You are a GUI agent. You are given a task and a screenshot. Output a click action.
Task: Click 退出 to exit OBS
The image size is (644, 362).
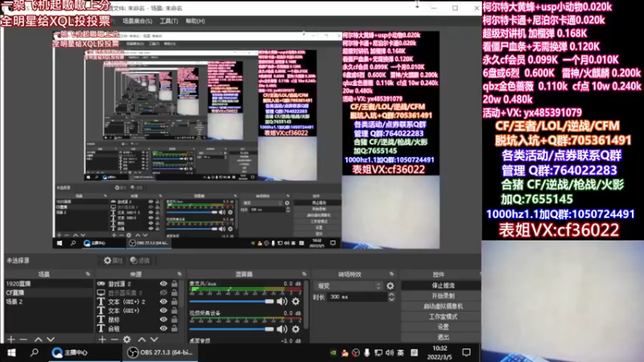(443, 337)
